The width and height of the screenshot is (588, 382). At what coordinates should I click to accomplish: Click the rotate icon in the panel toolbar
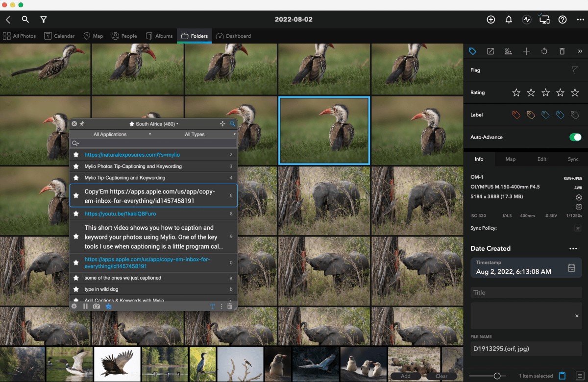point(544,51)
